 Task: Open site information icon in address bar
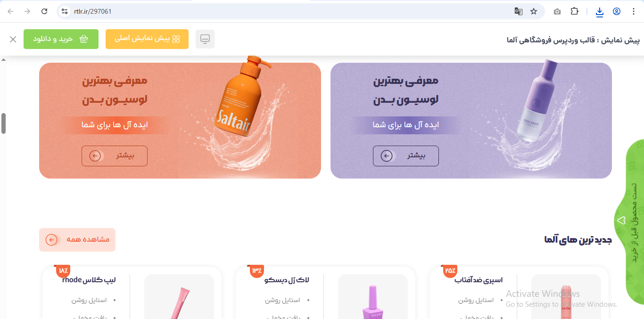[x=65, y=11]
